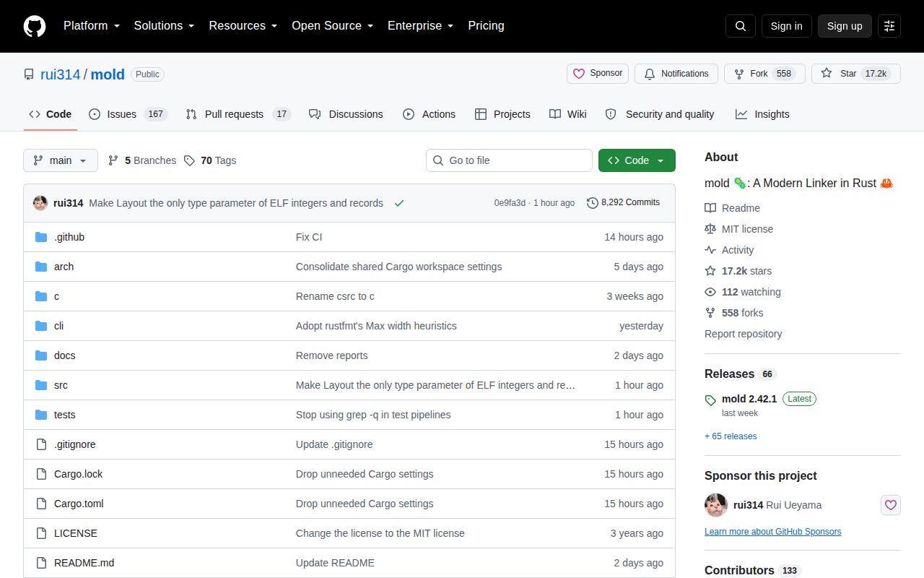The width and height of the screenshot is (924, 578).
Task: Open the arch folder
Action: (64, 267)
